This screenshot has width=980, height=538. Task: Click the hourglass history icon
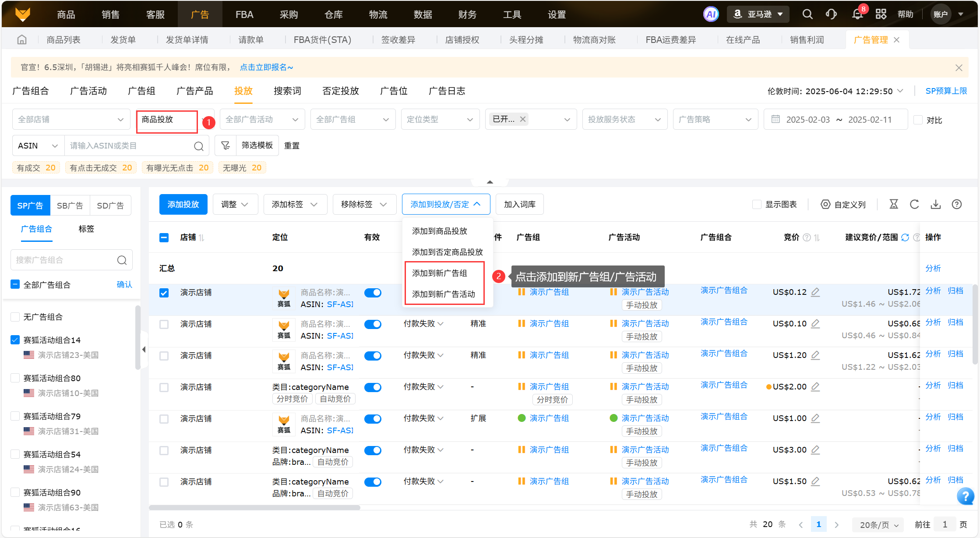coord(894,204)
